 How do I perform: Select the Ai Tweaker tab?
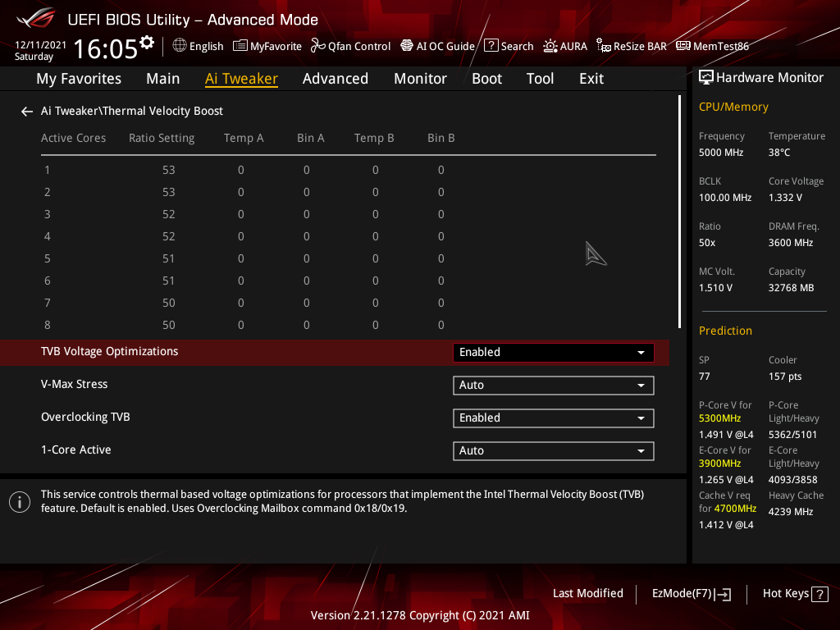(x=241, y=79)
